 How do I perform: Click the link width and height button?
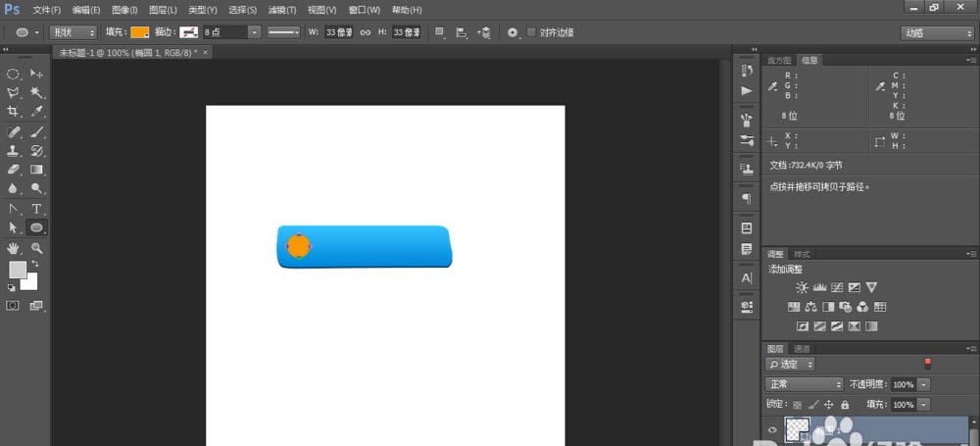point(365,32)
